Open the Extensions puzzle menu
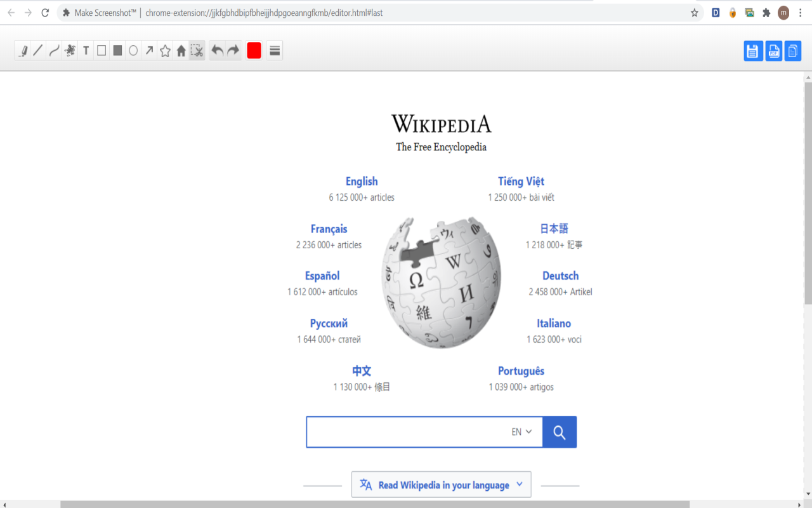The height and width of the screenshot is (508, 812). tap(766, 13)
